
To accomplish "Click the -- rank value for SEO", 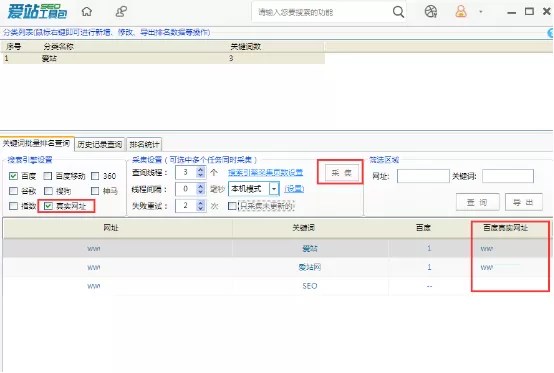I will (429, 286).
